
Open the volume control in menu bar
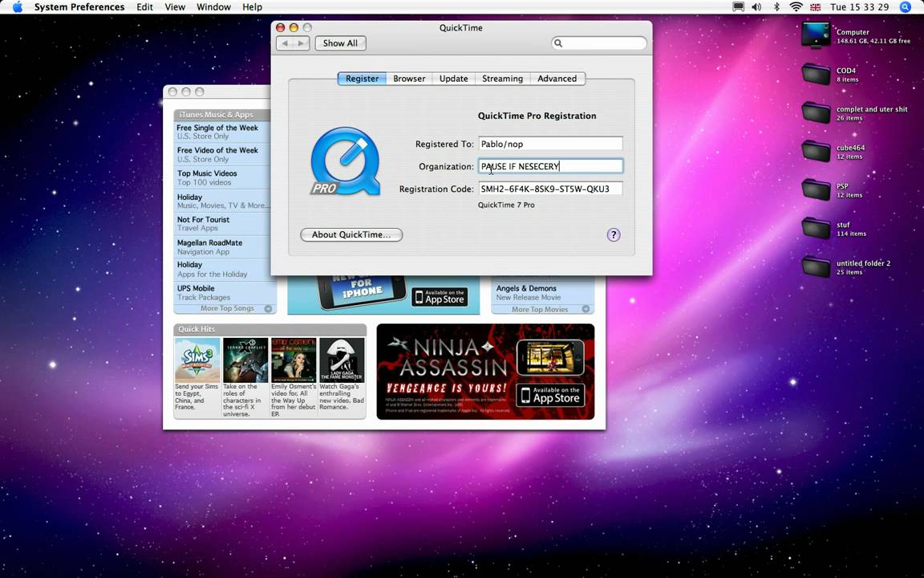click(x=756, y=7)
